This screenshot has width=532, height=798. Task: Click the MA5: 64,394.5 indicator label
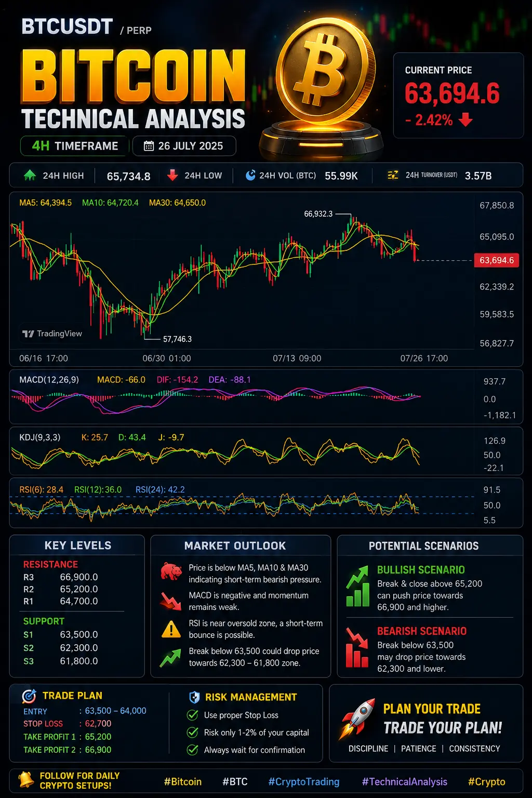coord(46,203)
